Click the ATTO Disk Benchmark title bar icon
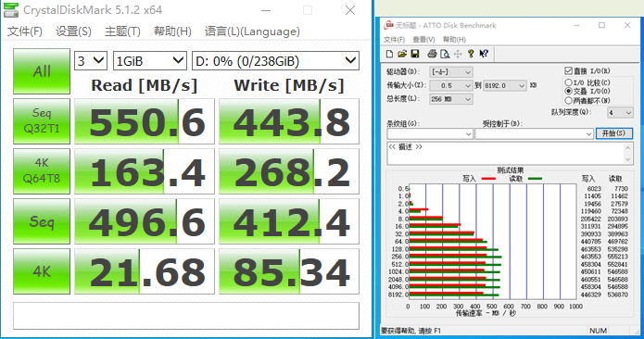644x339 pixels. [x=388, y=25]
